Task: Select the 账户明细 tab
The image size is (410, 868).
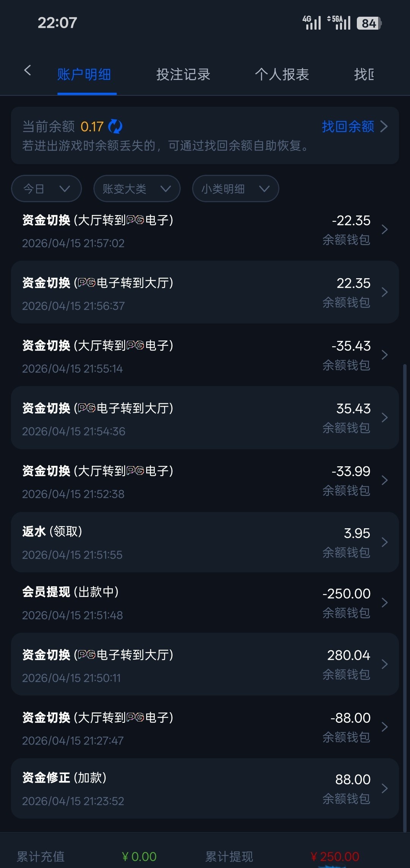Action: (x=84, y=74)
